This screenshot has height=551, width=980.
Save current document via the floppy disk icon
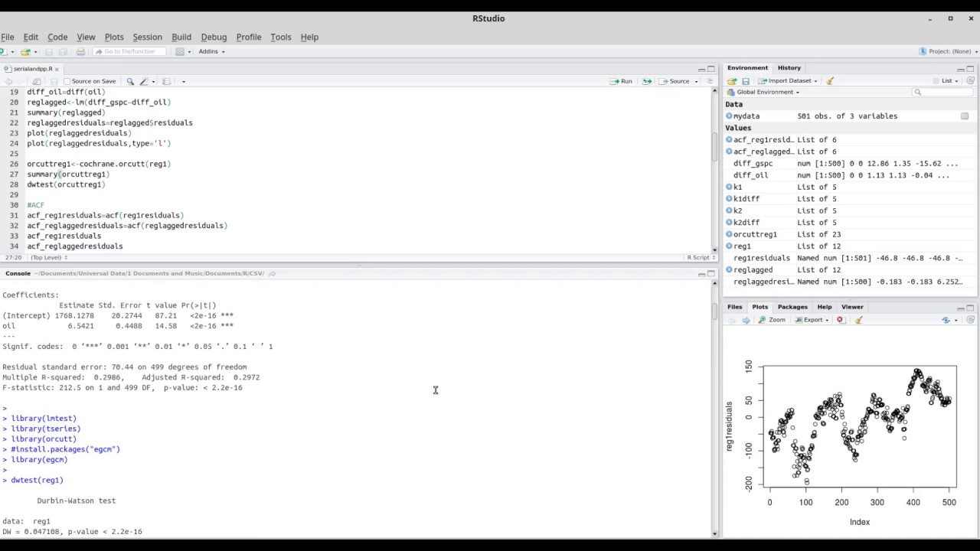[49, 51]
